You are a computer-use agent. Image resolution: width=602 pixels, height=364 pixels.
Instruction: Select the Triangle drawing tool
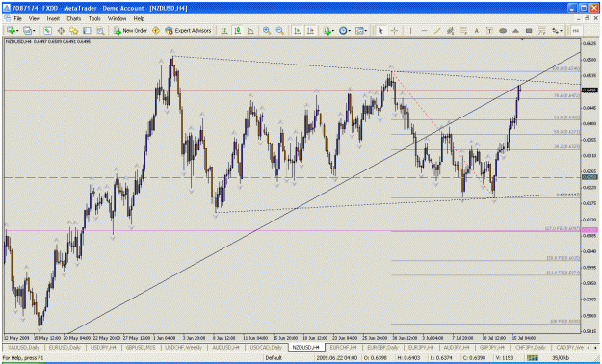pos(515,31)
